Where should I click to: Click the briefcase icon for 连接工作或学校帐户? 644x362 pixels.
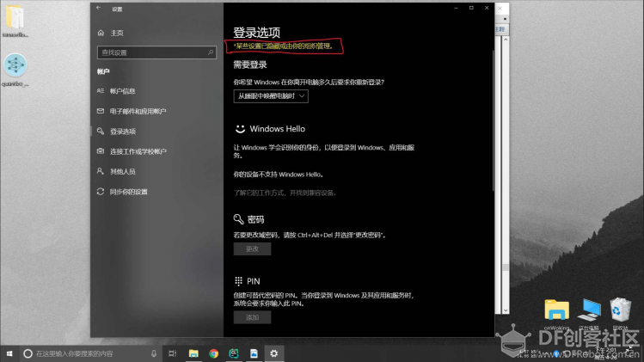click(101, 151)
